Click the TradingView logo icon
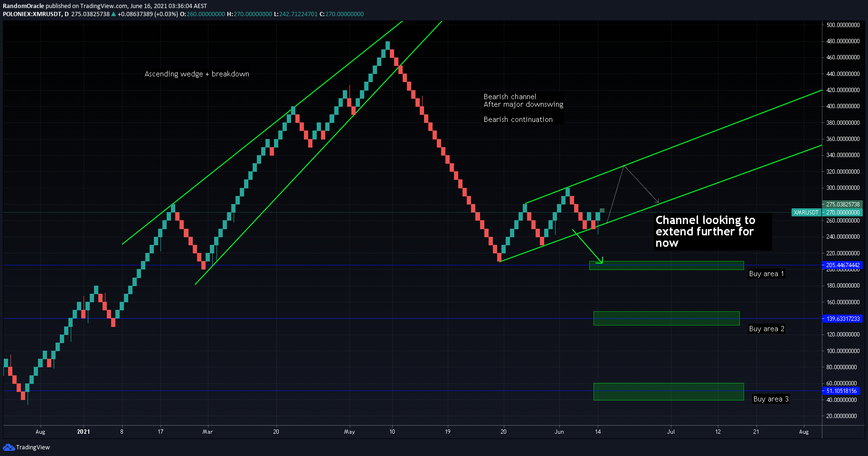The height and width of the screenshot is (456, 868). coord(9,447)
